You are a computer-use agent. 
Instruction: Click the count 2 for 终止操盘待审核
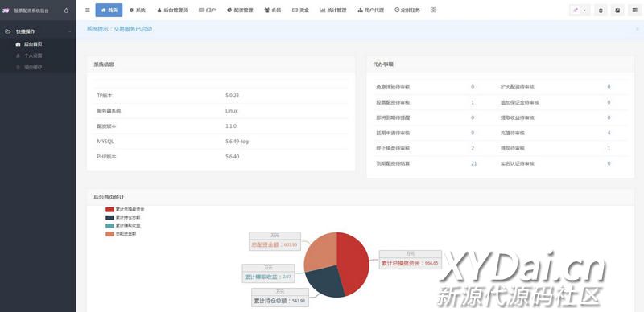point(473,148)
